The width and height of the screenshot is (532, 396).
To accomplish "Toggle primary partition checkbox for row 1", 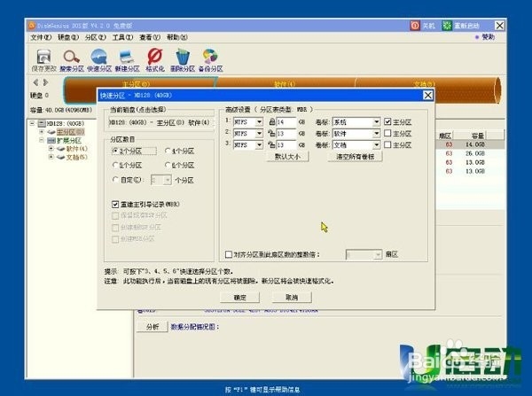I will coord(387,121).
